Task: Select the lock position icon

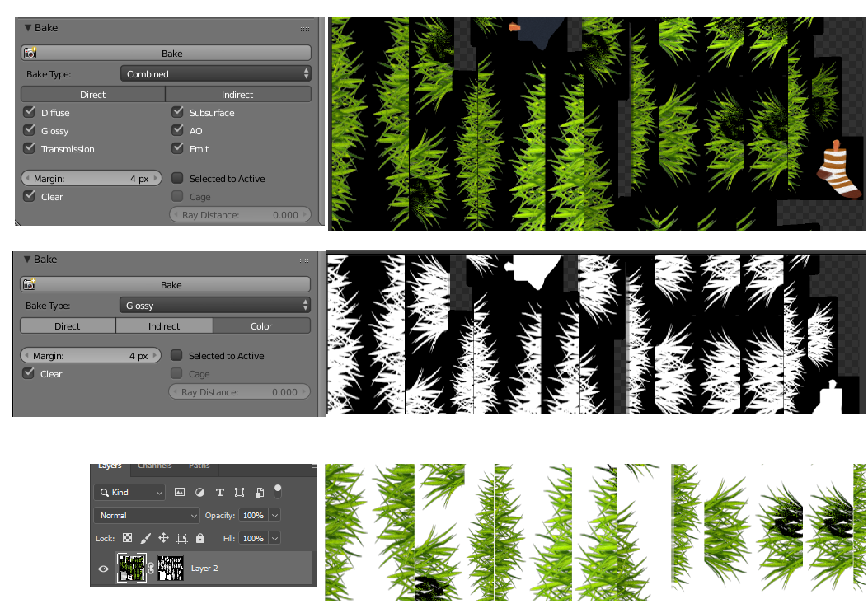Action: coord(164,538)
